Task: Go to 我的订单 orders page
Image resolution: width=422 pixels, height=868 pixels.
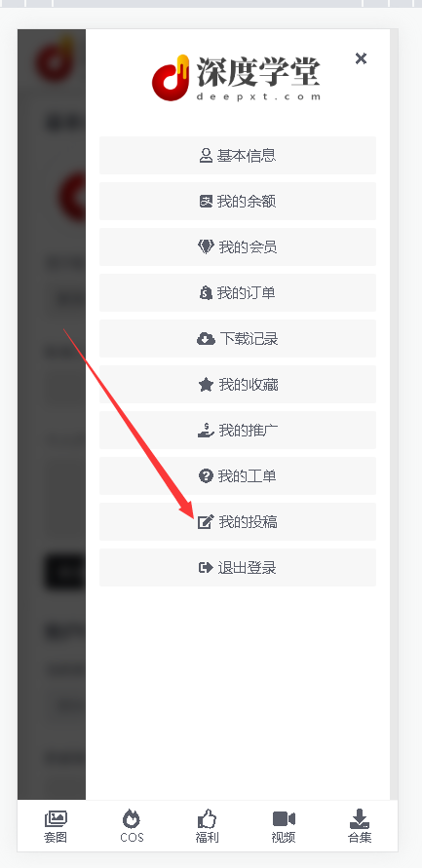Action: pos(238,293)
